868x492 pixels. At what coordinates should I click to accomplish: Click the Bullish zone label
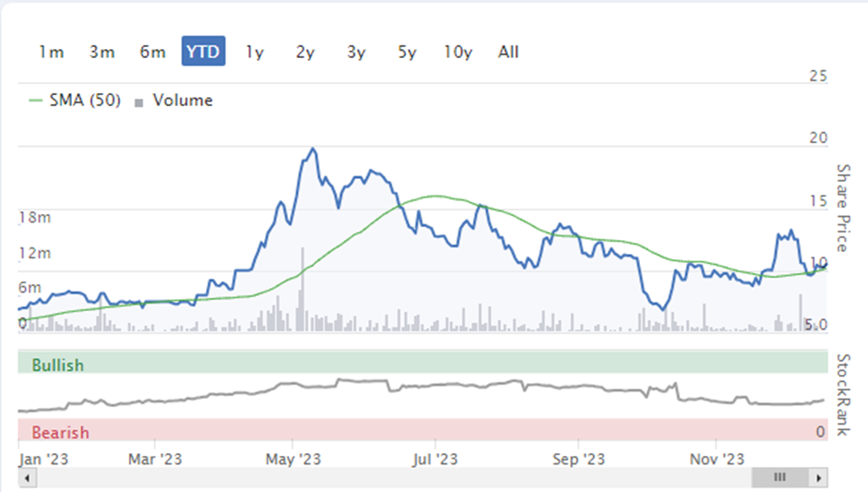coord(57,366)
